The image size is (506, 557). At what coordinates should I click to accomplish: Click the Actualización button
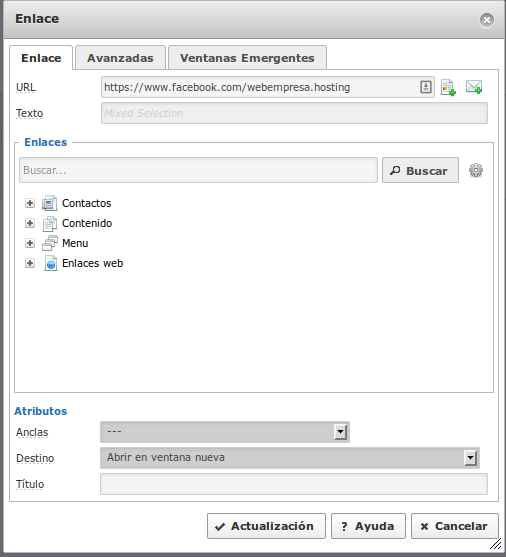click(266, 526)
